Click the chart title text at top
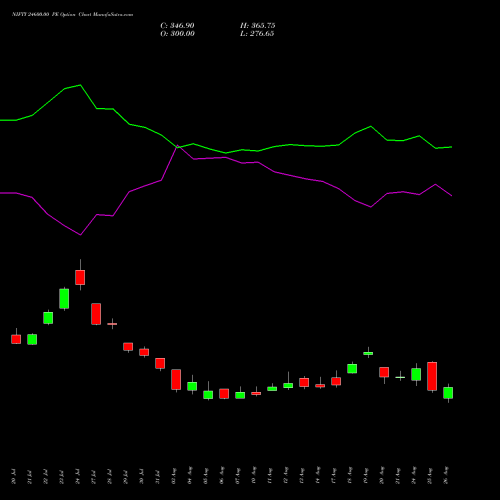The image size is (500, 500). coord(72,14)
